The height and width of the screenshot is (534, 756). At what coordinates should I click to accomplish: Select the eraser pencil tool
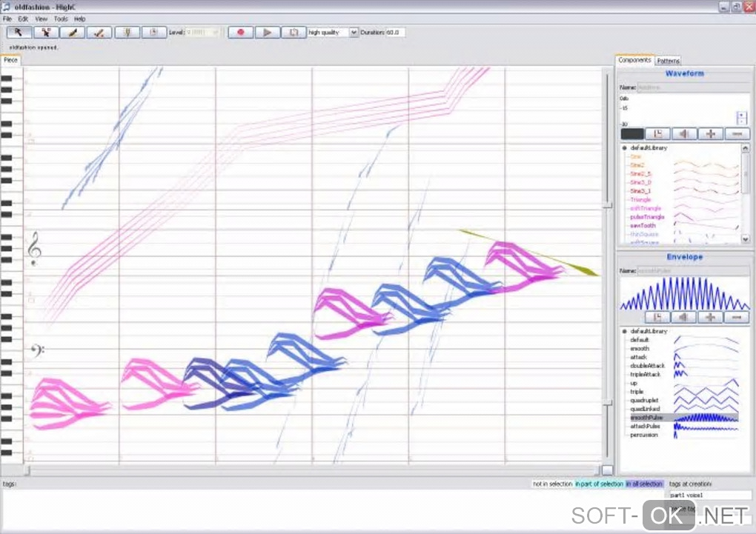[x=99, y=33]
